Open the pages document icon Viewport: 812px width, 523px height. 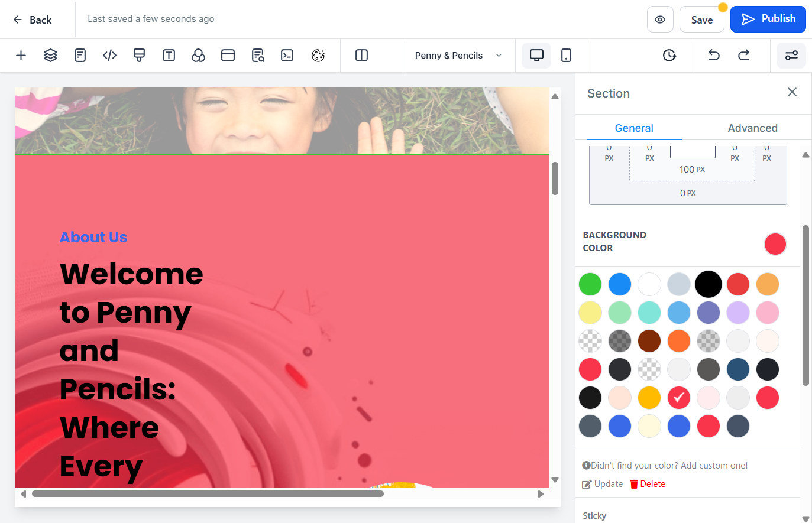(x=80, y=56)
